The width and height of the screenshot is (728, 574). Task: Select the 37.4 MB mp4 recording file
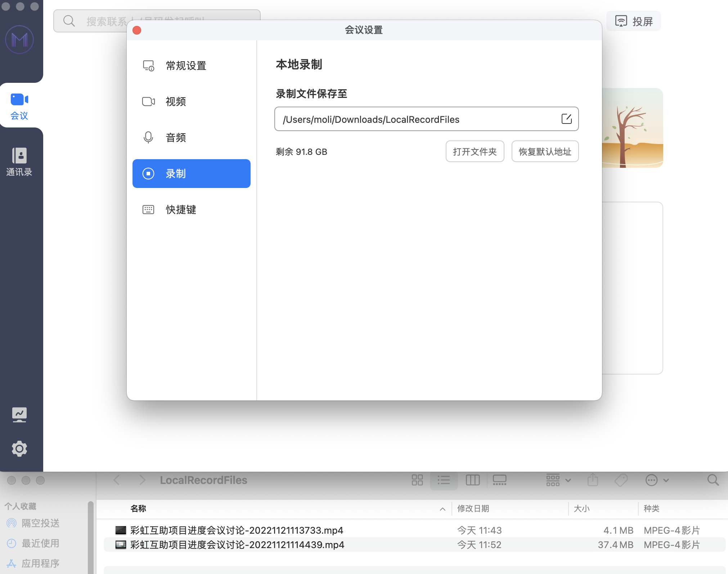[x=237, y=545]
